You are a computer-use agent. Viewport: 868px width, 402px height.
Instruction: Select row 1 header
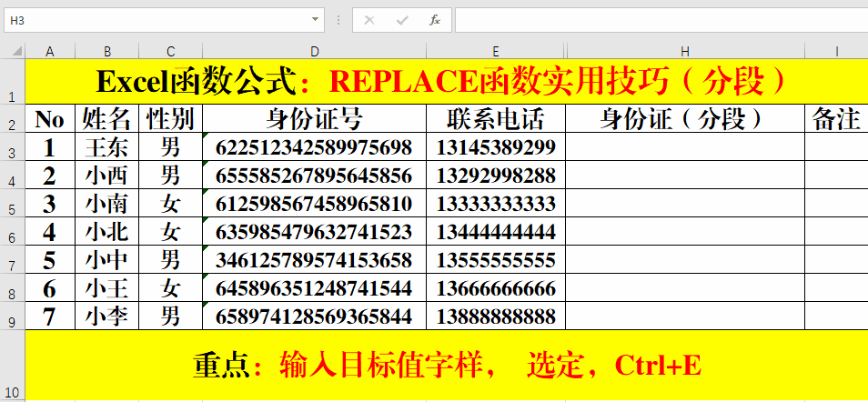[13, 81]
